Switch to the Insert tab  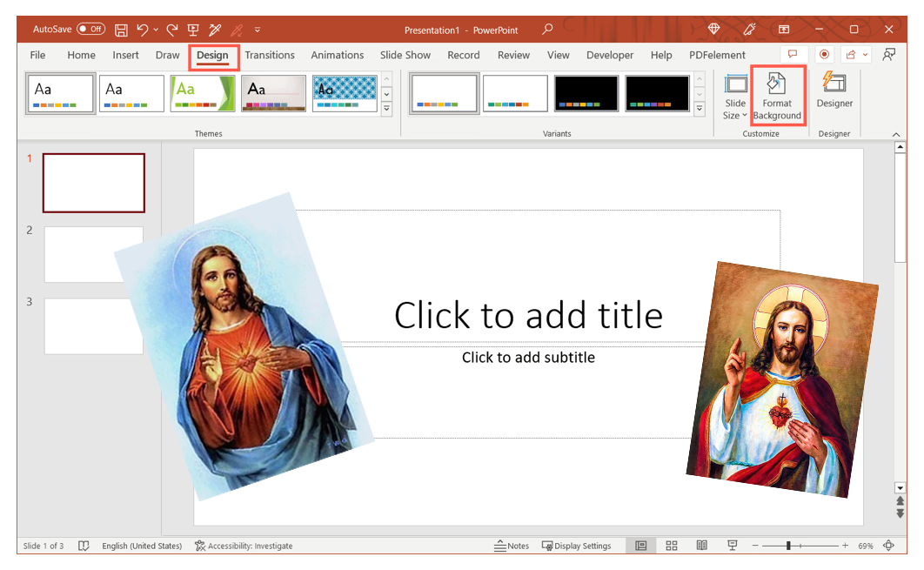tap(125, 55)
